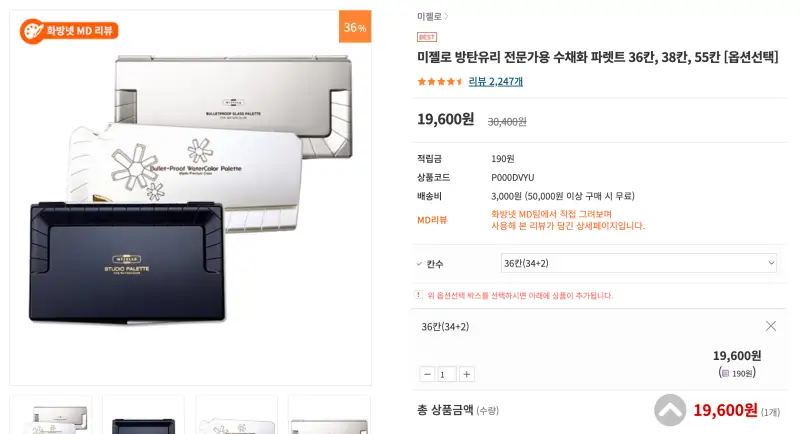Click the scroll-to-top arrow circle
Image resolution: width=800 pixels, height=434 pixels.
click(670, 410)
